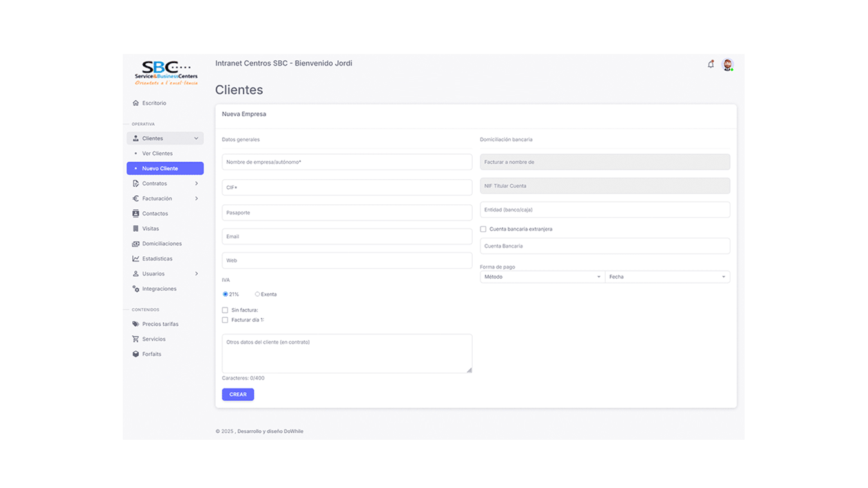Click the Estadisticas chart icon
Image resolution: width=868 pixels, height=488 pixels.
click(x=136, y=258)
